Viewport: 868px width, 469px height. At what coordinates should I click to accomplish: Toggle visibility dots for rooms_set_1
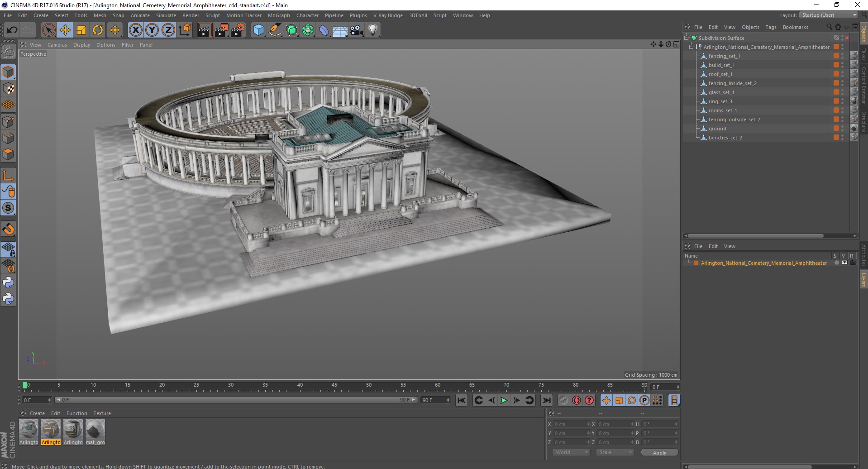(843, 110)
